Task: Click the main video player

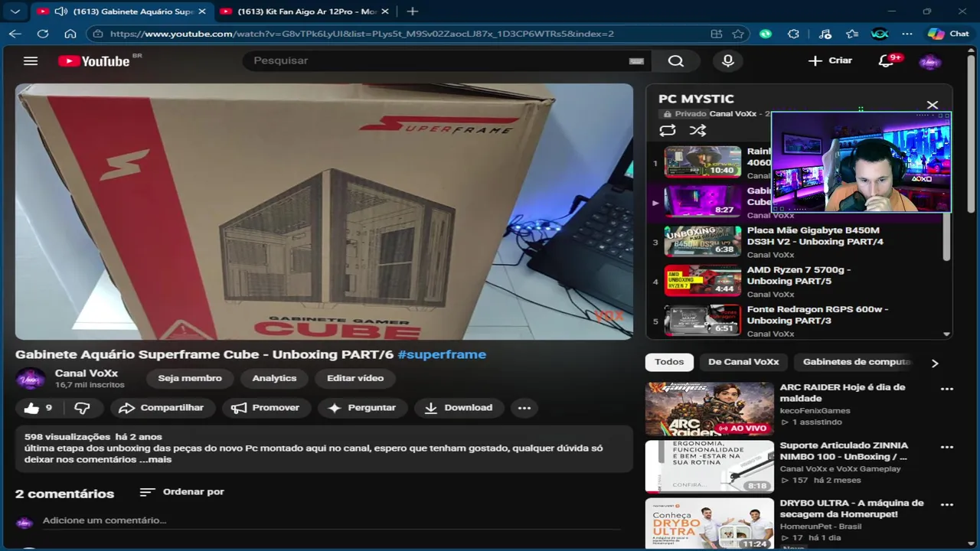Action: tap(324, 211)
